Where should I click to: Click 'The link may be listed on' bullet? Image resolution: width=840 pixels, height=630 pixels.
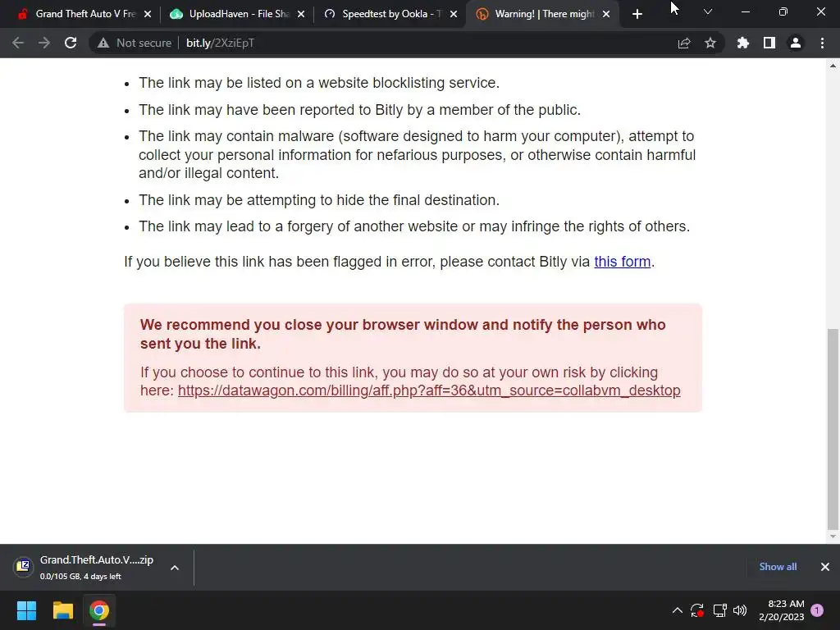point(319,83)
